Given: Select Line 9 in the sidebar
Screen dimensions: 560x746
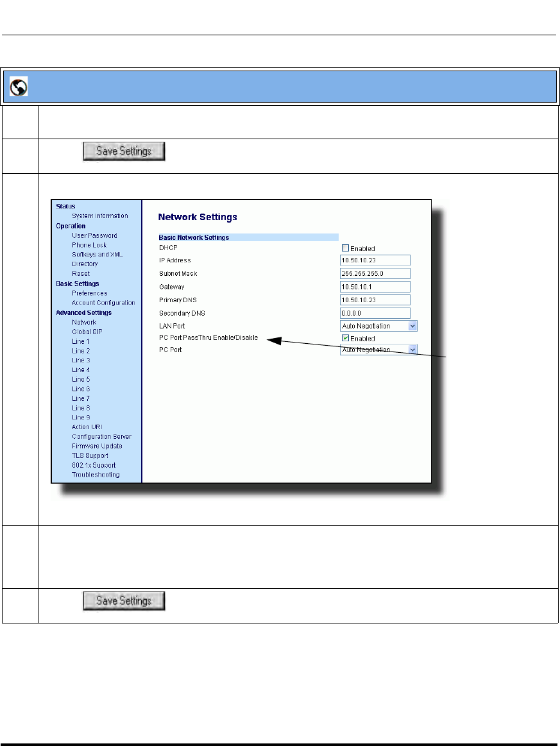Looking at the screenshot, I should point(81,417).
